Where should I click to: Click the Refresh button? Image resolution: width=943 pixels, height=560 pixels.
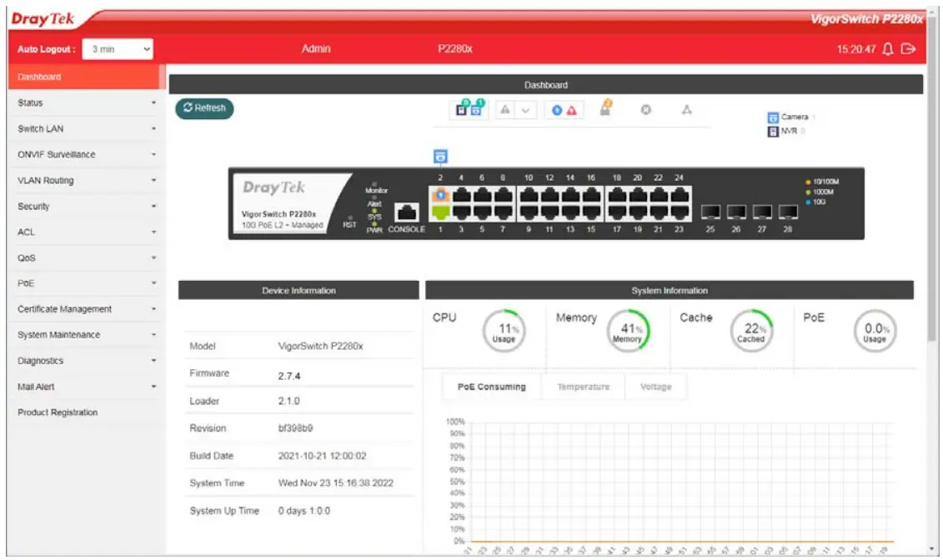point(204,108)
